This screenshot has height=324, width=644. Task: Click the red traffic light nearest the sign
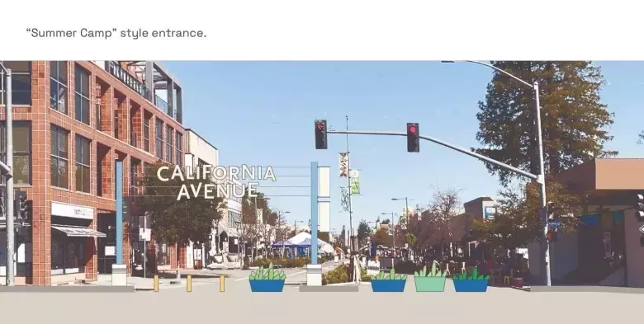[x=321, y=134]
